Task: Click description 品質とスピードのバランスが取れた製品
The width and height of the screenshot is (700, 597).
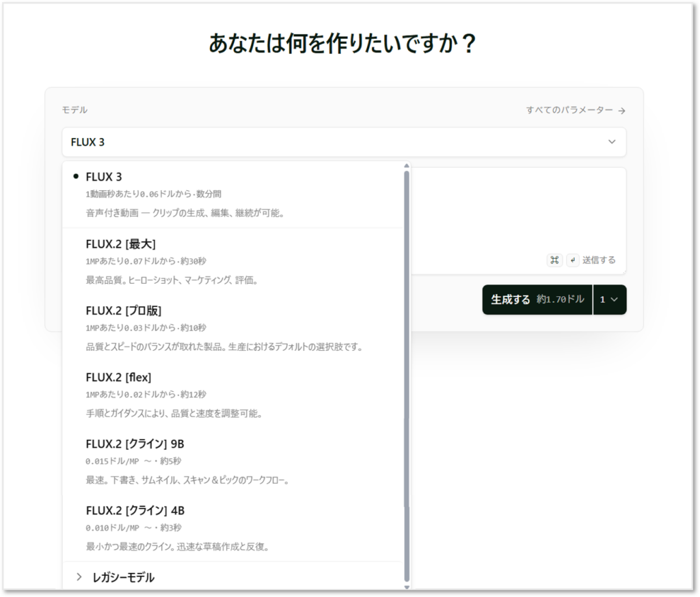Action: [x=224, y=347]
